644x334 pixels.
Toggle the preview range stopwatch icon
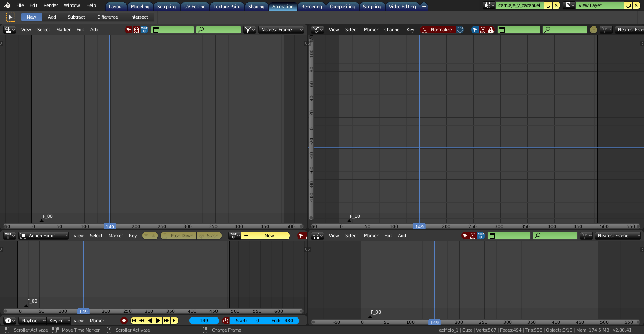(226, 321)
